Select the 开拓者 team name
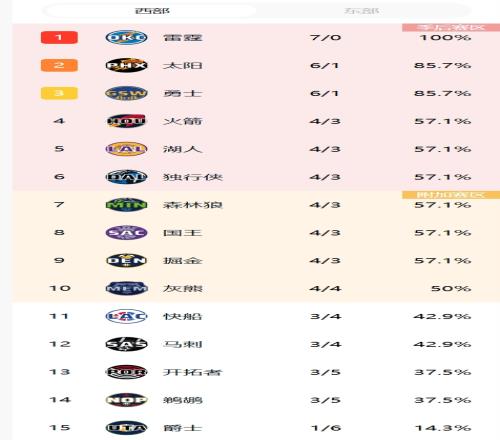The height and width of the screenshot is (440, 500). [x=193, y=372]
